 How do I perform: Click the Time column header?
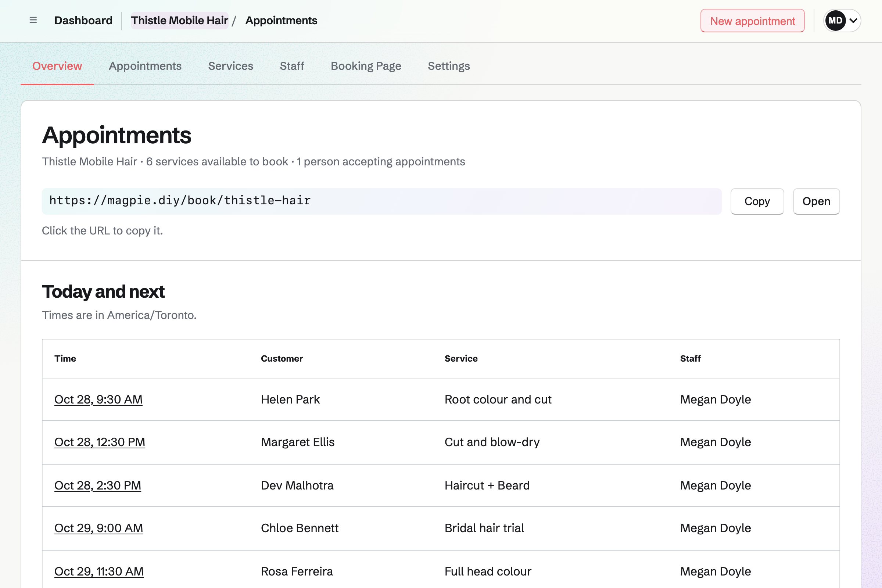[x=65, y=359]
